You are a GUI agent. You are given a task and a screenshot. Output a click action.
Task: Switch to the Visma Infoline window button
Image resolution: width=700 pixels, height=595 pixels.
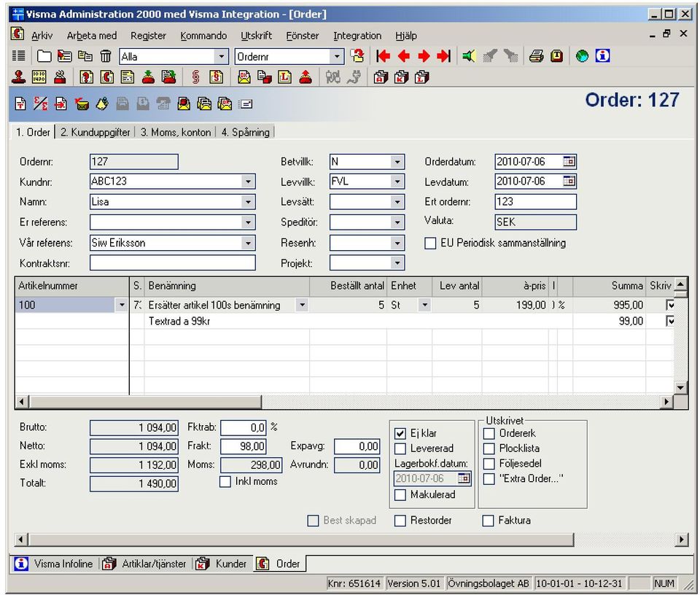click(55, 564)
